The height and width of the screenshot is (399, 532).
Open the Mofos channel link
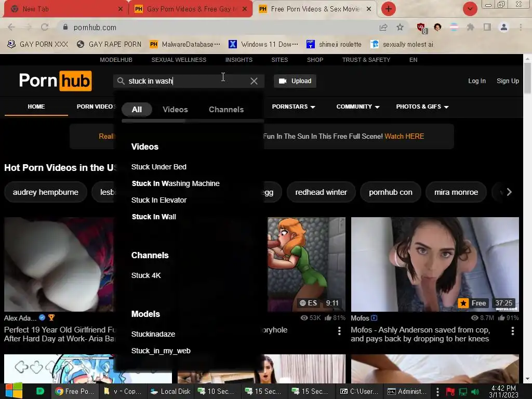pos(360,318)
